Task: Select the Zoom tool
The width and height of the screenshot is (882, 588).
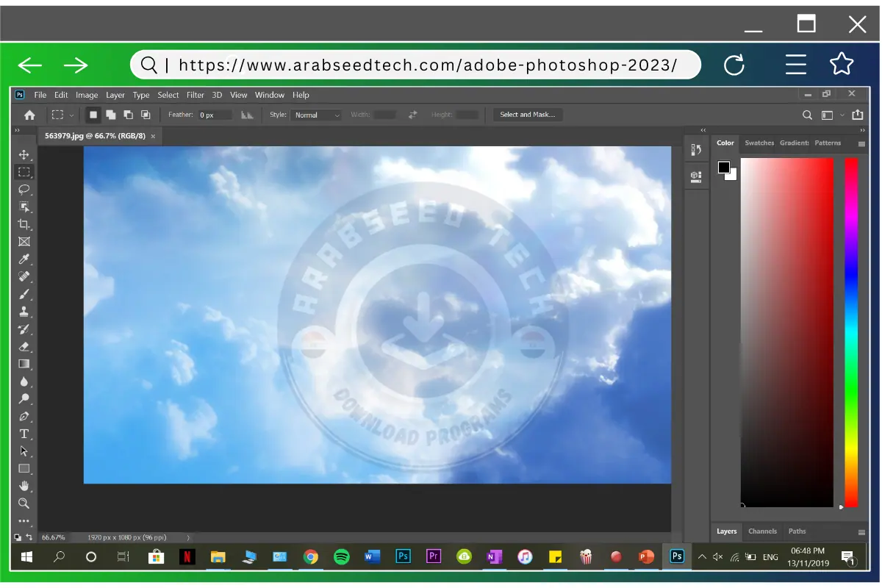Action: (24, 503)
